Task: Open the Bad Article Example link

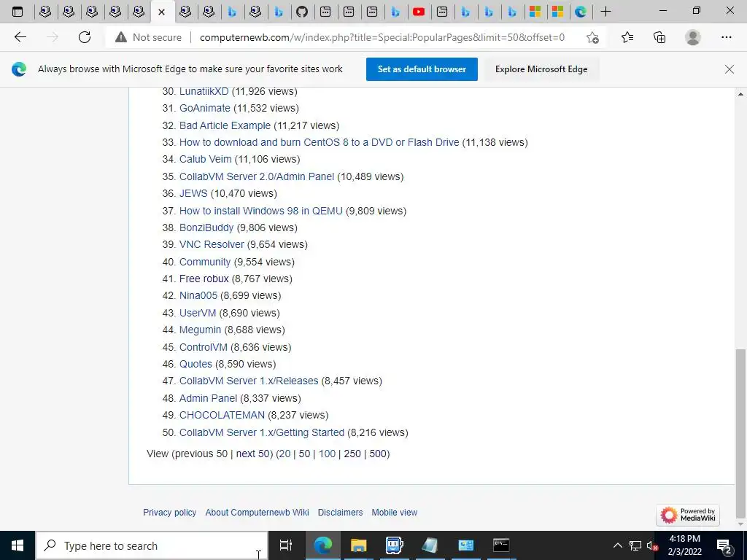Action: pos(225,125)
